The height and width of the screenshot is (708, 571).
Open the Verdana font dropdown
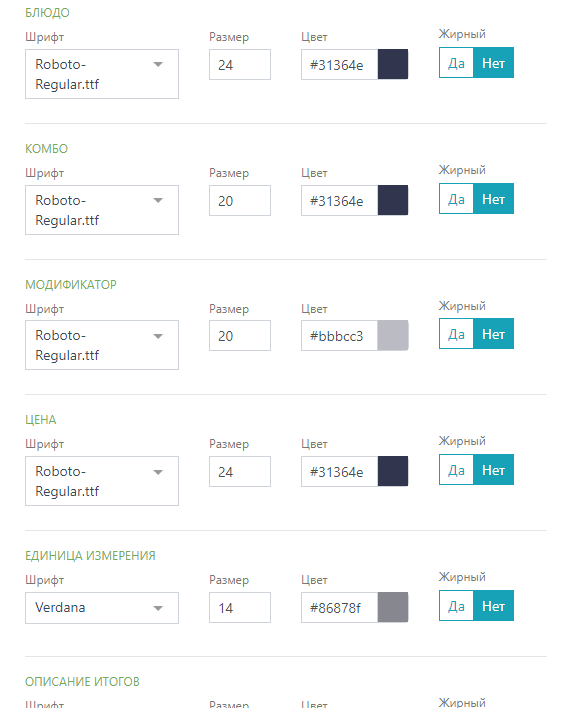102,608
